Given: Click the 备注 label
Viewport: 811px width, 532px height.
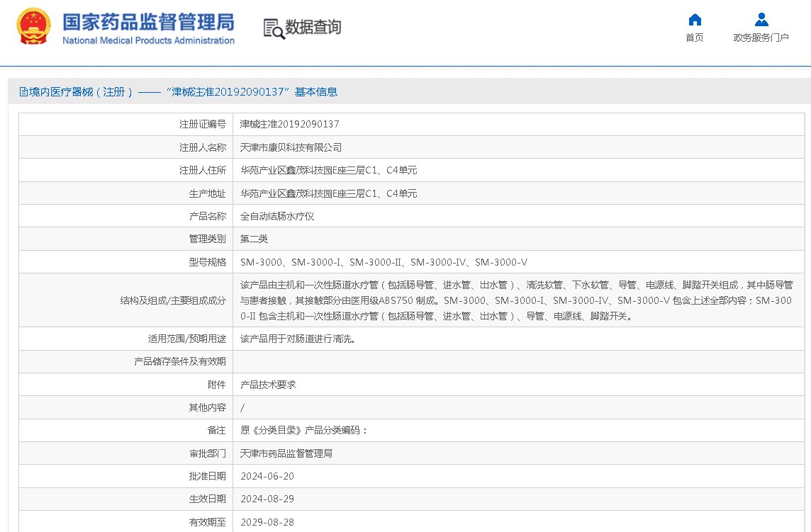Looking at the screenshot, I should [x=217, y=430].
